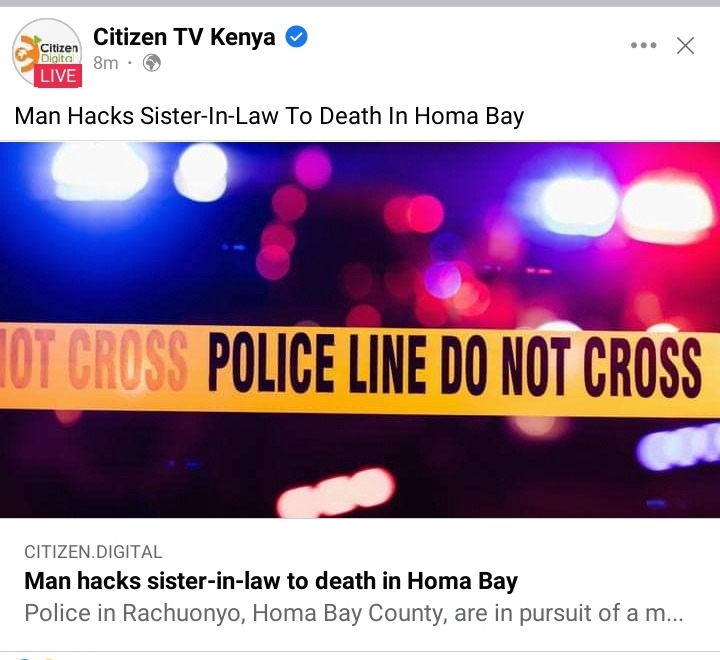
Task: Open the three-dot post options menu
Action: (643, 45)
